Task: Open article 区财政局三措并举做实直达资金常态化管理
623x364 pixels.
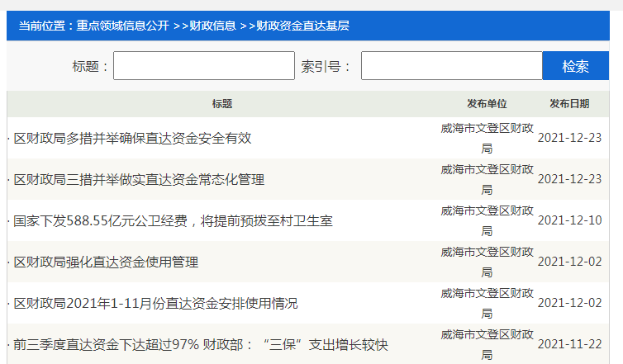Action: (x=139, y=179)
